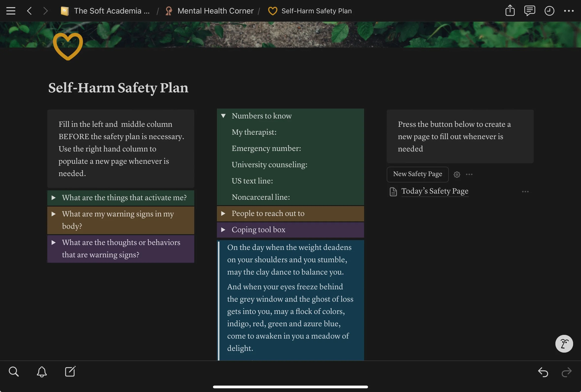The height and width of the screenshot is (392, 581).
Task: Open search with the magnifier icon
Action: [14, 372]
